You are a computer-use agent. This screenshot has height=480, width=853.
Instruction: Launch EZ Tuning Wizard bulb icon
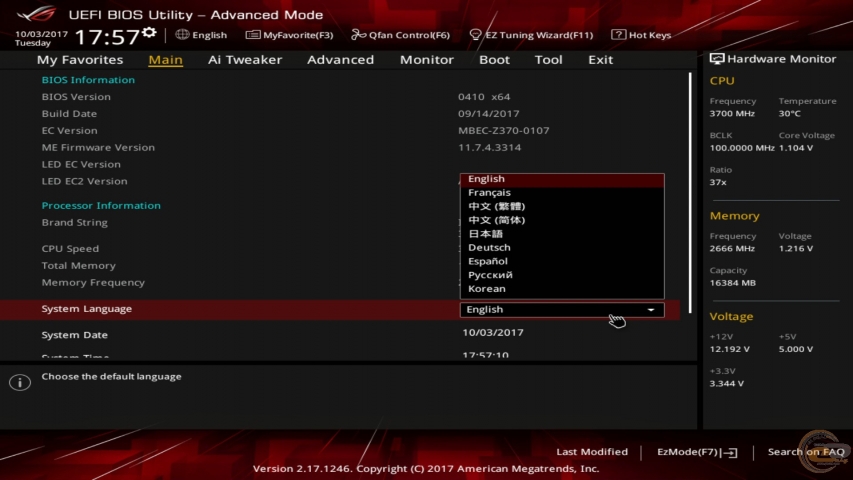coord(475,35)
